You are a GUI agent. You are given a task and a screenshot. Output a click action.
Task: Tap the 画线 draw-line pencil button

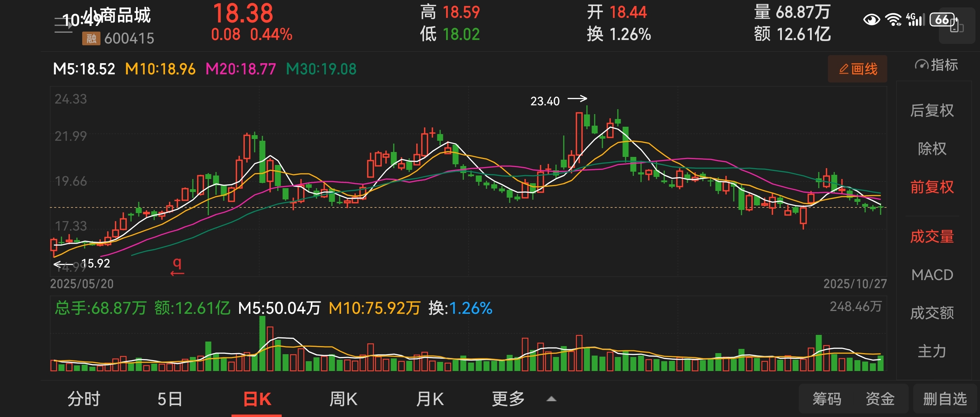[x=857, y=69]
